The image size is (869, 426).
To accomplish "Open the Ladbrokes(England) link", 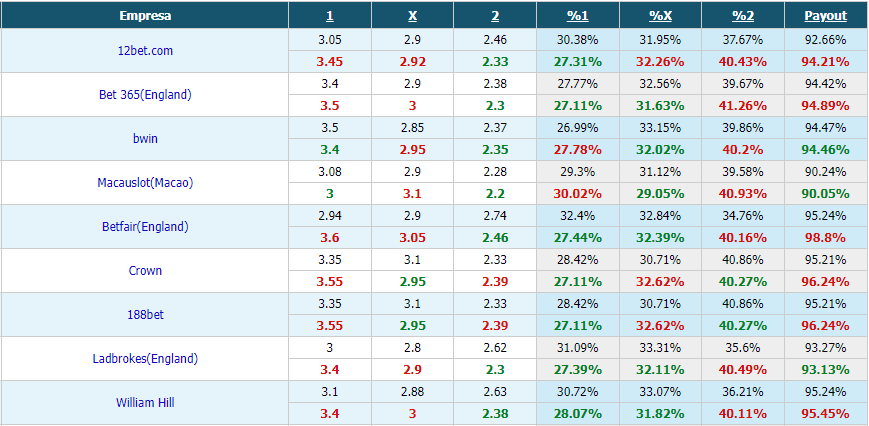I will (145, 359).
